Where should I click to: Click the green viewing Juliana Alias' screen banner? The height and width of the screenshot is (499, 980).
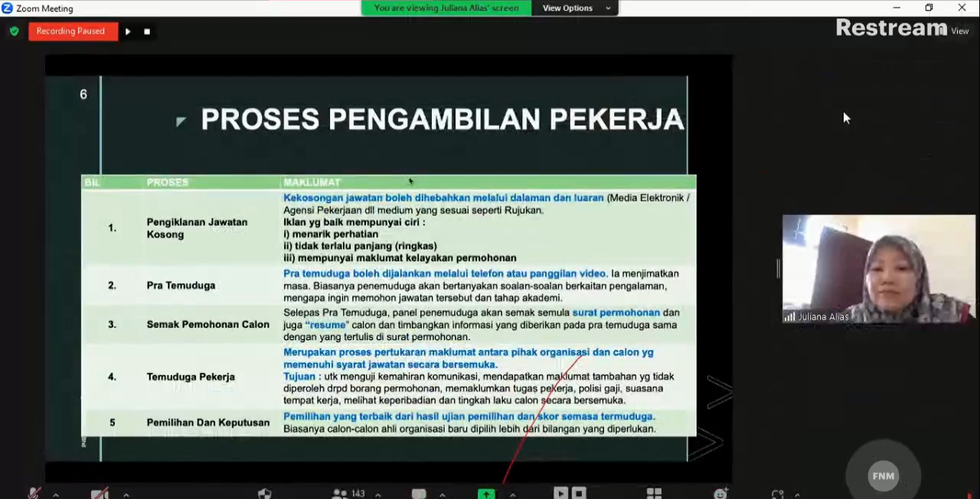(x=446, y=8)
